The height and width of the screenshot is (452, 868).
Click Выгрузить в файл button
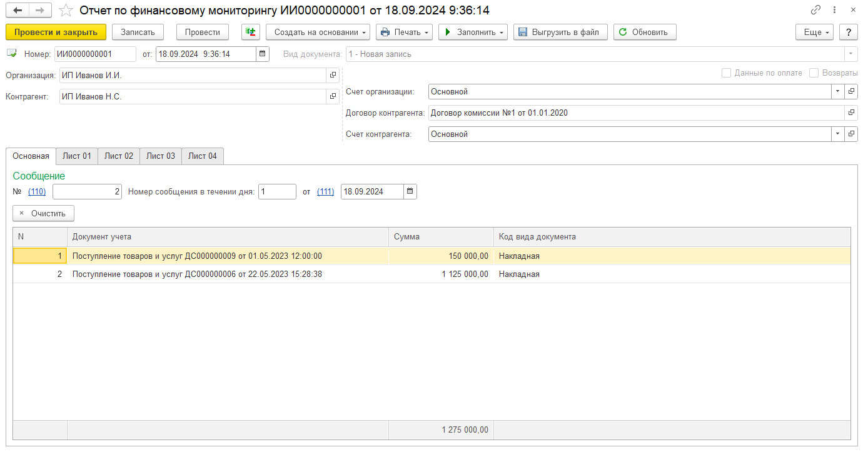click(560, 32)
